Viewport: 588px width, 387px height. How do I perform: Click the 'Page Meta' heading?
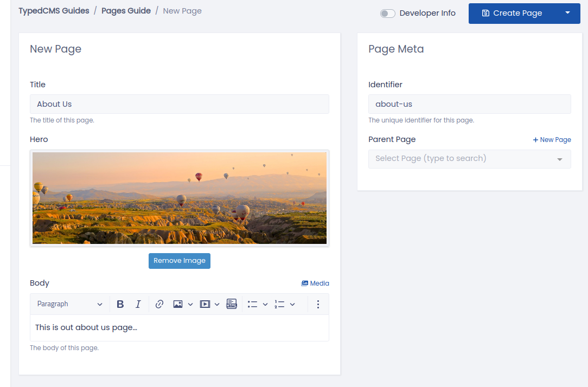[x=396, y=49]
